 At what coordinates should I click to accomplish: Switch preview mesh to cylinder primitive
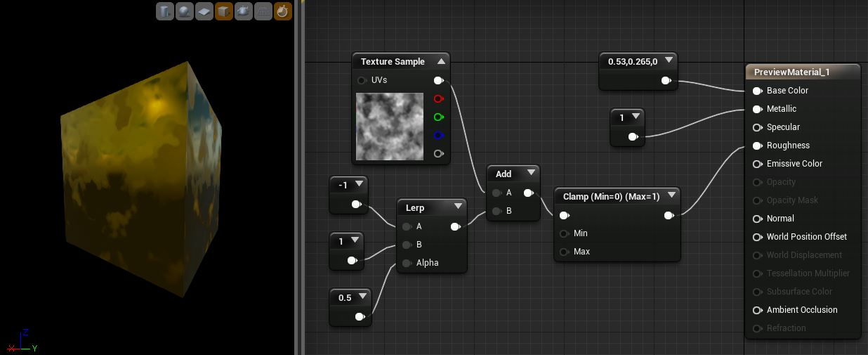[x=164, y=11]
